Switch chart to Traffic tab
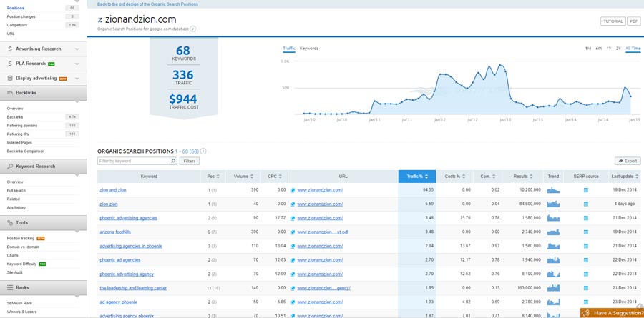Screen dimensions: 644x318 click(x=289, y=49)
